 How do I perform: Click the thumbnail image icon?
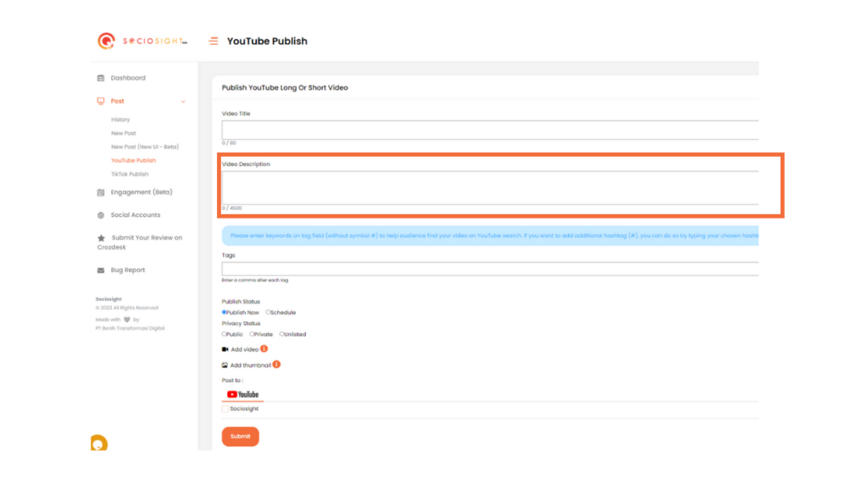tap(225, 365)
